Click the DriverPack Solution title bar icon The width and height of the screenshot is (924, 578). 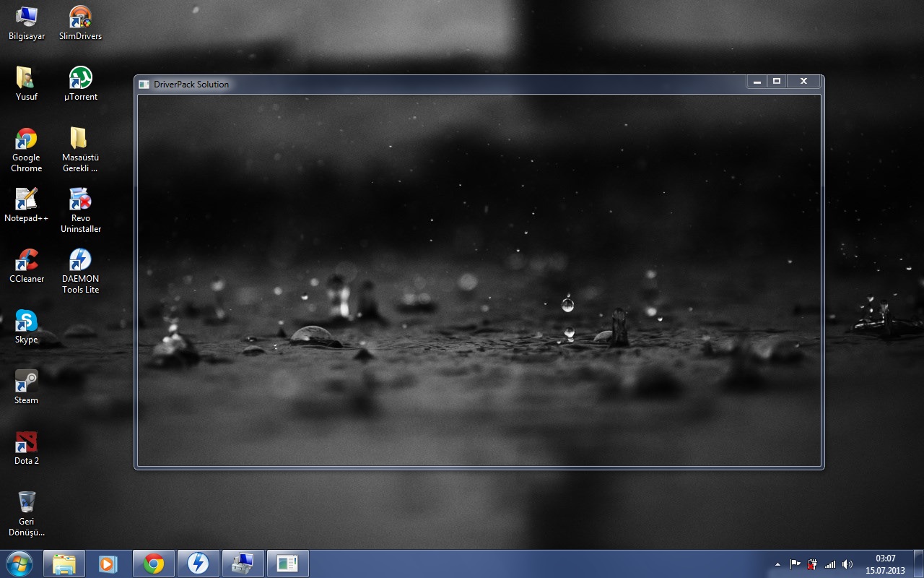point(144,85)
